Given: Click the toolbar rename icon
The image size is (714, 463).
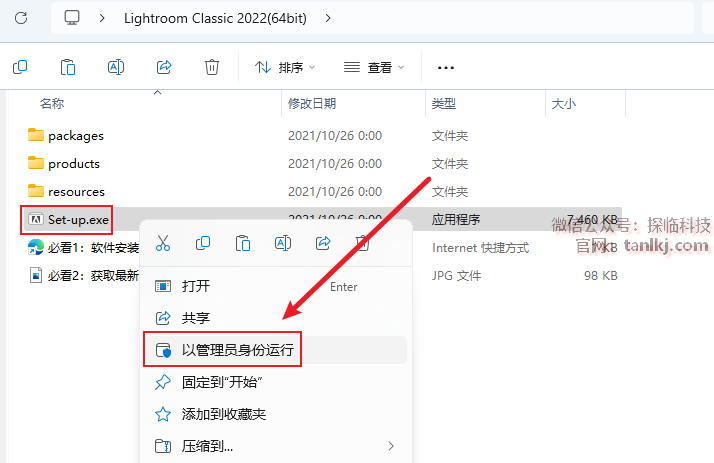Looking at the screenshot, I should tap(116, 67).
